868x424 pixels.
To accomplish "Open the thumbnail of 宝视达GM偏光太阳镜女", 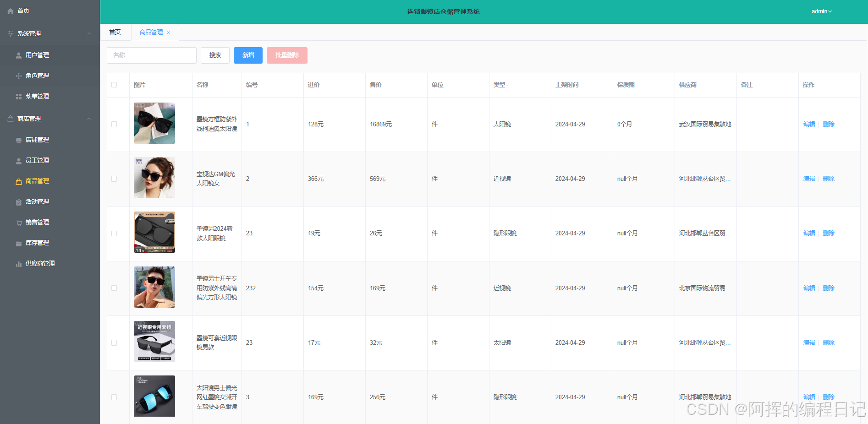I will [x=154, y=178].
